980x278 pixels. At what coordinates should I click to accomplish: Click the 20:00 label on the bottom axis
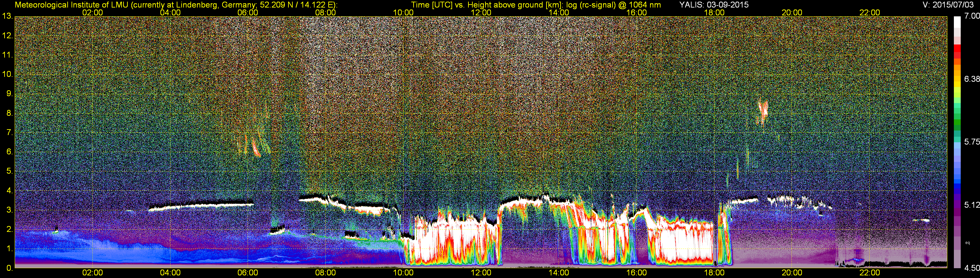coord(792,273)
